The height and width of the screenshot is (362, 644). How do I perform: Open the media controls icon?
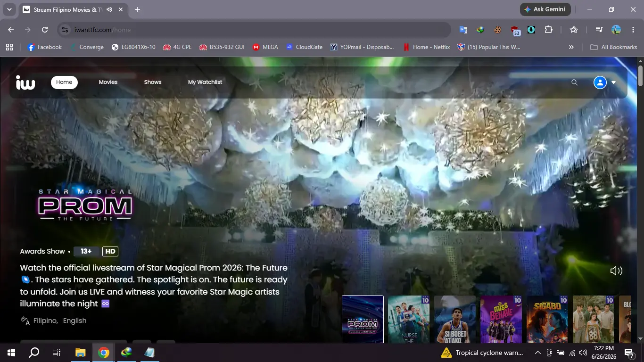[599, 30]
